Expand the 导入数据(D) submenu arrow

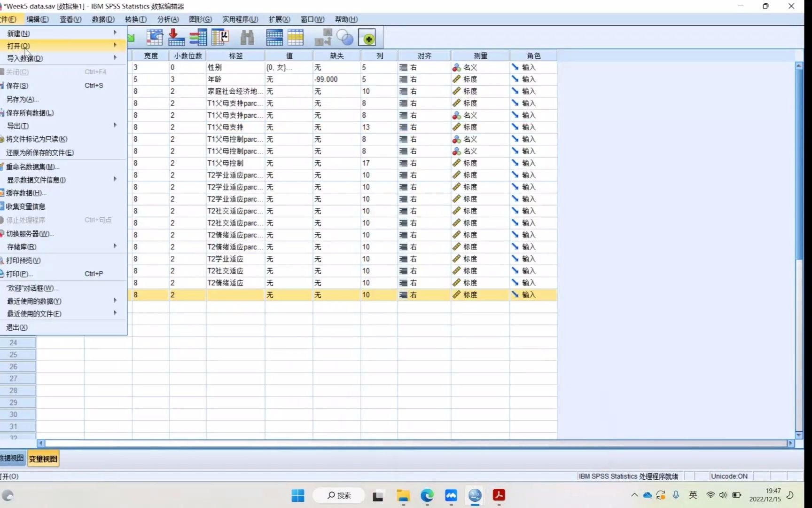pos(115,57)
